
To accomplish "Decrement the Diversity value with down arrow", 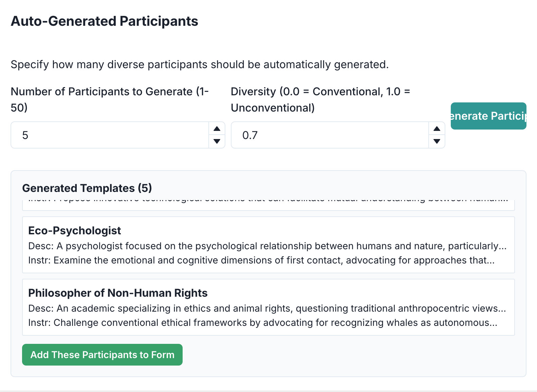I will [437, 141].
